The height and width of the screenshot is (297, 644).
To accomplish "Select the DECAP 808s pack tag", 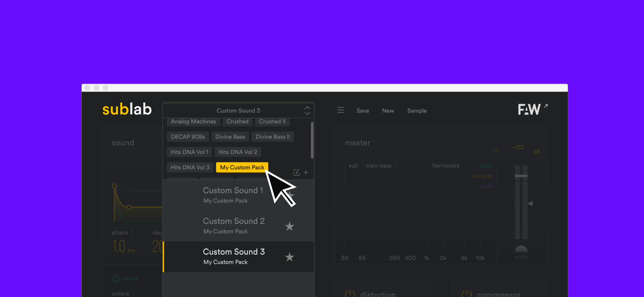I will pyautogui.click(x=188, y=137).
